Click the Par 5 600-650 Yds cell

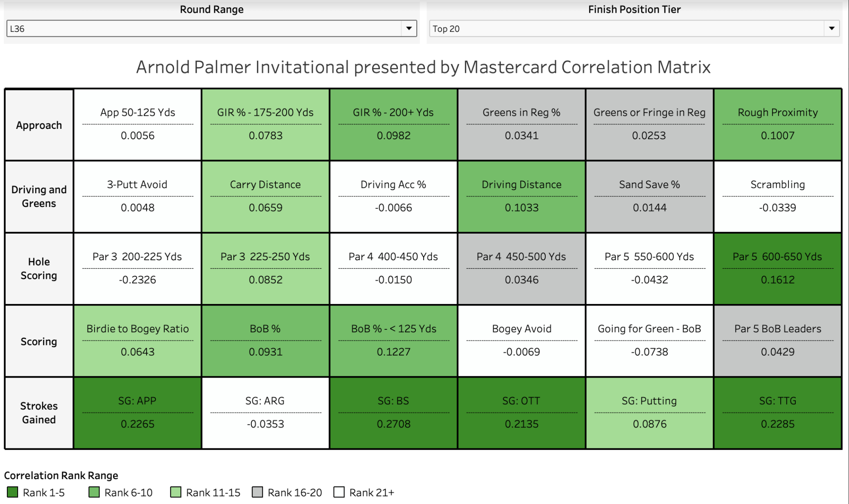tap(777, 269)
